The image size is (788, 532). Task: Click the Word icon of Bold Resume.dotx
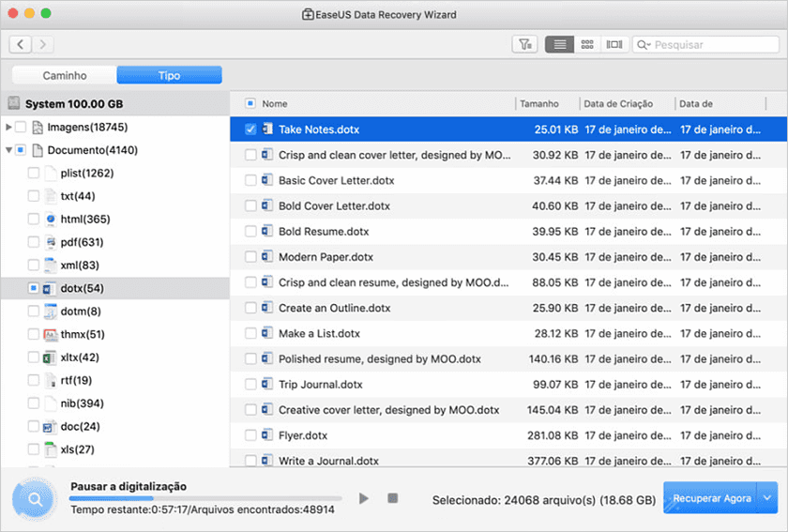(x=267, y=231)
